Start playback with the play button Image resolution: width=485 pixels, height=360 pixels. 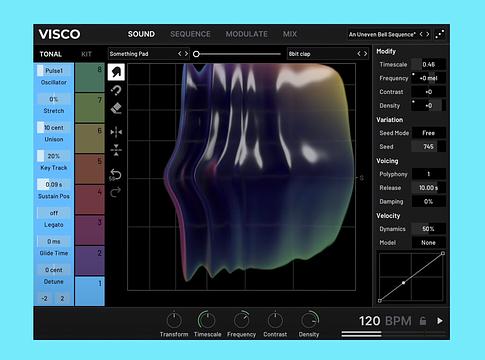click(x=440, y=321)
